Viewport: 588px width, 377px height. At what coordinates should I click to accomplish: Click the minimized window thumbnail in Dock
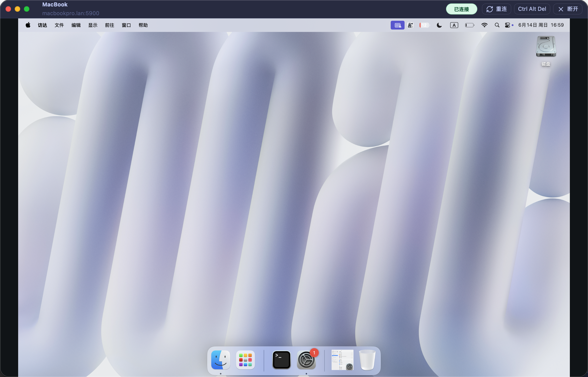342,360
